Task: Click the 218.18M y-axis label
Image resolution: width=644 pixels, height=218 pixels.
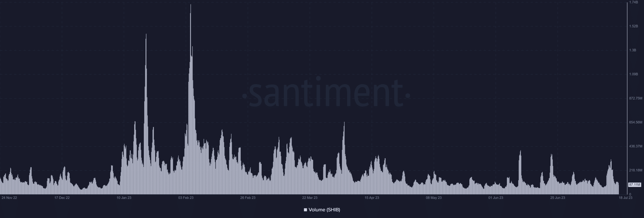Action: tap(635, 170)
